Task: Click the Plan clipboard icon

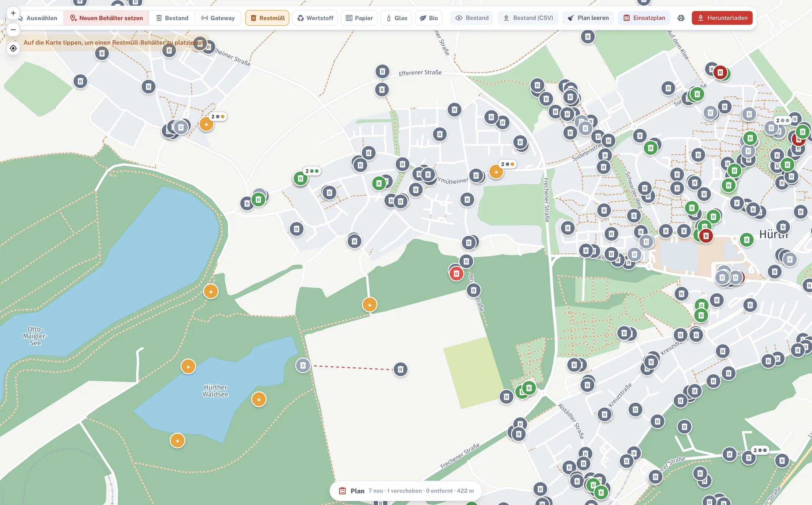Action: pos(342,491)
